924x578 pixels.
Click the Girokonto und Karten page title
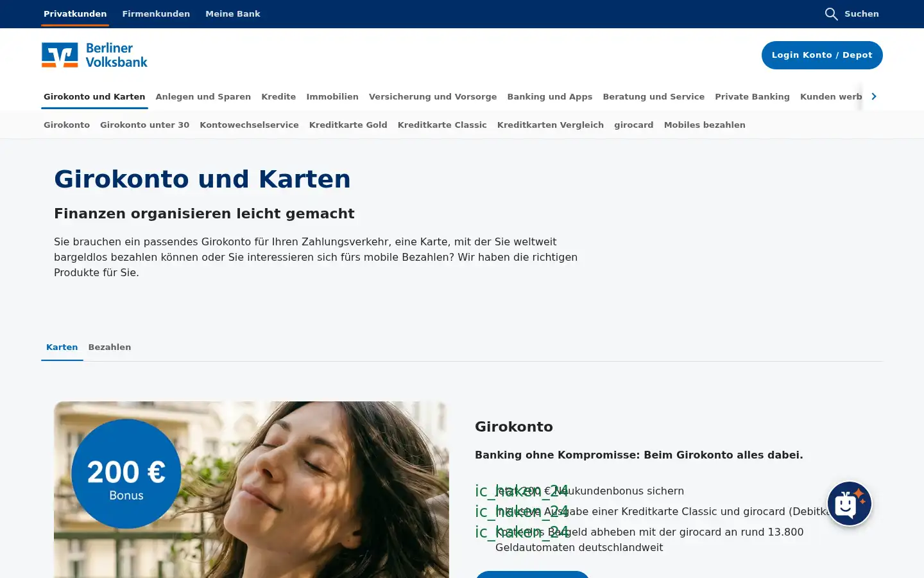click(x=202, y=179)
